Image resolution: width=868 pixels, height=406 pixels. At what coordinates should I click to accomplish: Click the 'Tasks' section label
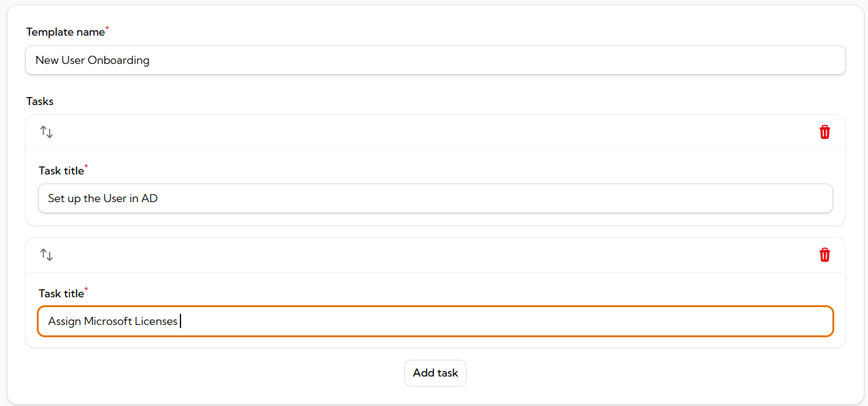(39, 101)
